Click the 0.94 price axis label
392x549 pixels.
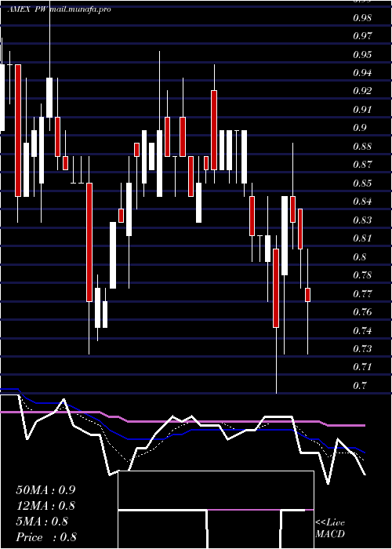pyautogui.click(x=362, y=72)
